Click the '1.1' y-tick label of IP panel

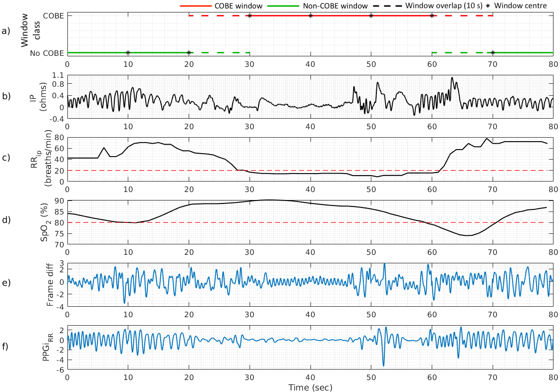coord(59,75)
